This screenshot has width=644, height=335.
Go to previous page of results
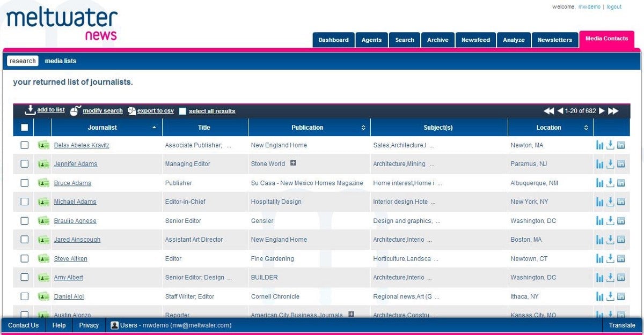coord(560,111)
